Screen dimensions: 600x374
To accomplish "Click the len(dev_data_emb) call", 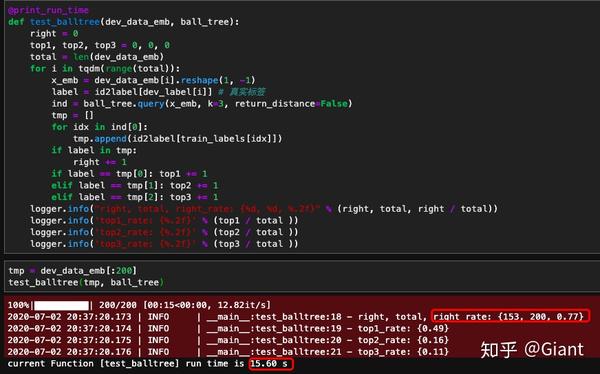I will pos(118,57).
